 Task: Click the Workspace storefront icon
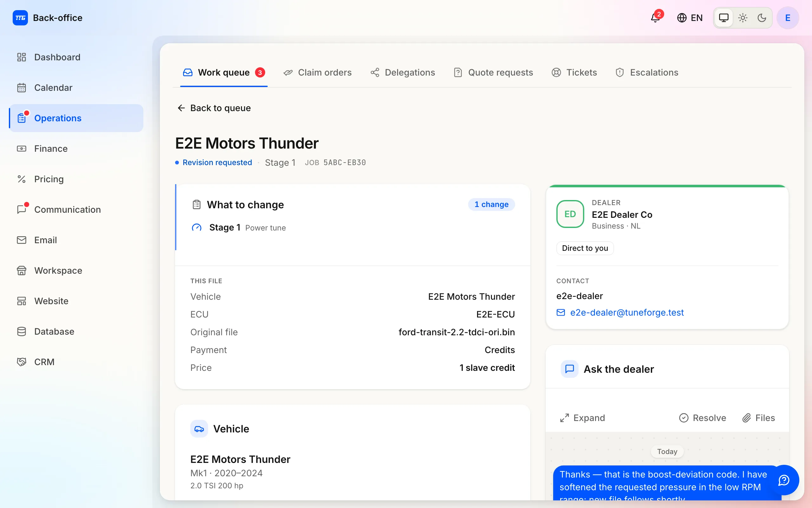(x=22, y=271)
